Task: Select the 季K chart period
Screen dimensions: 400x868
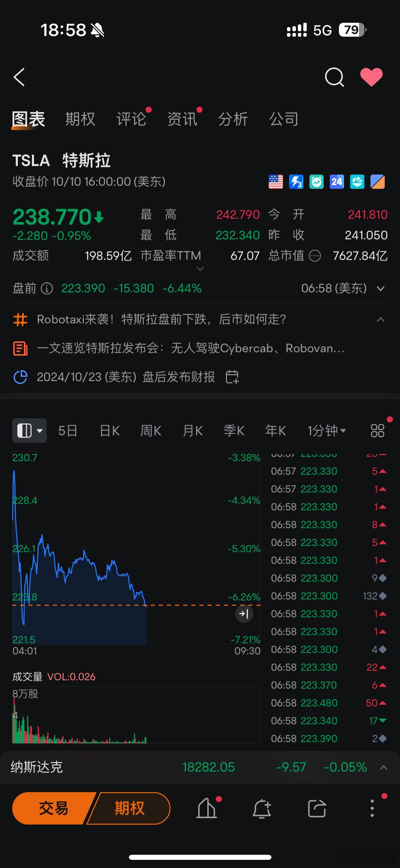Action: click(x=234, y=431)
